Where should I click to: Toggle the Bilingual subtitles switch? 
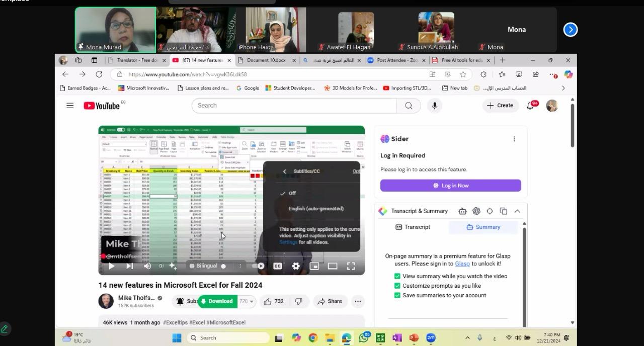(x=223, y=266)
